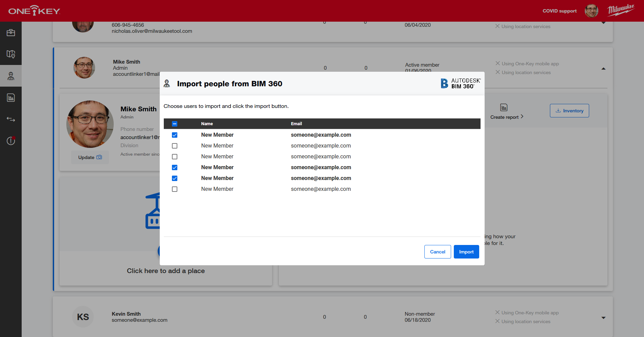
Task: Click the Email column header
Action: [296, 124]
